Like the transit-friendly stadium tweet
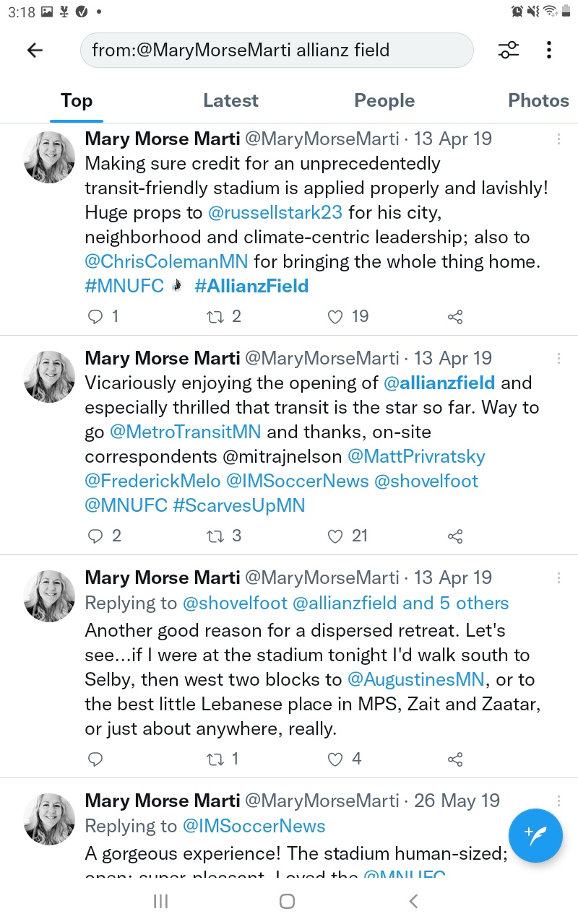The width and height of the screenshot is (578, 924). click(x=335, y=316)
